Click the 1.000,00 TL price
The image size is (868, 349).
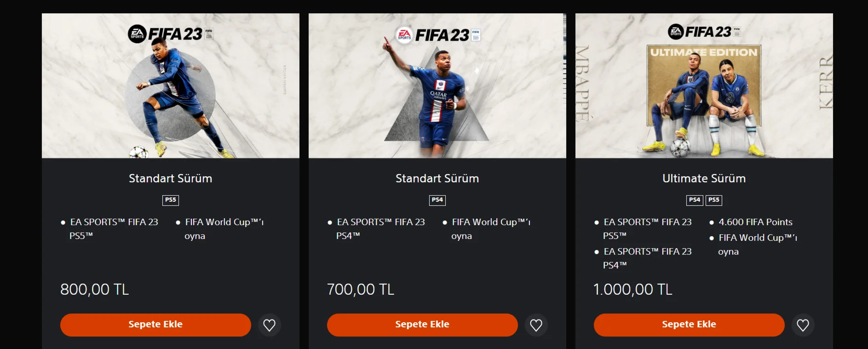pyautogui.click(x=633, y=289)
